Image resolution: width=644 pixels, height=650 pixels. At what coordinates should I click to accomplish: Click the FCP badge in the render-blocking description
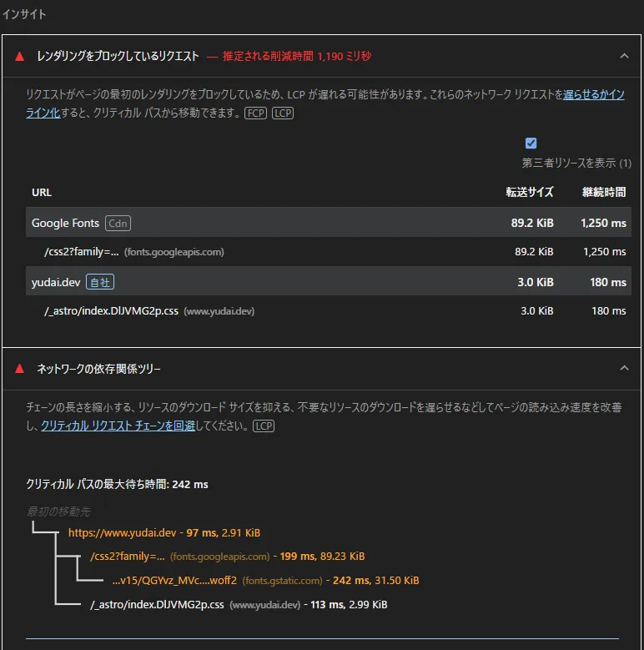256,113
